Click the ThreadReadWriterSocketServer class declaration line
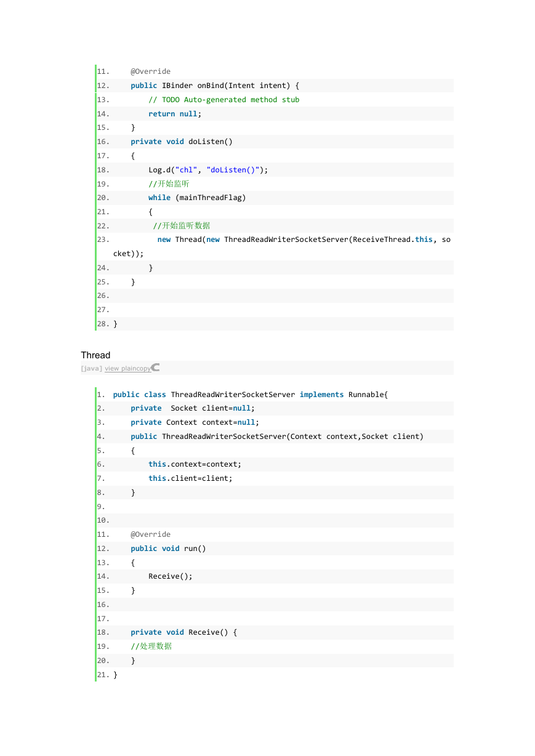Screen dimensions: 535x756 point(251,395)
